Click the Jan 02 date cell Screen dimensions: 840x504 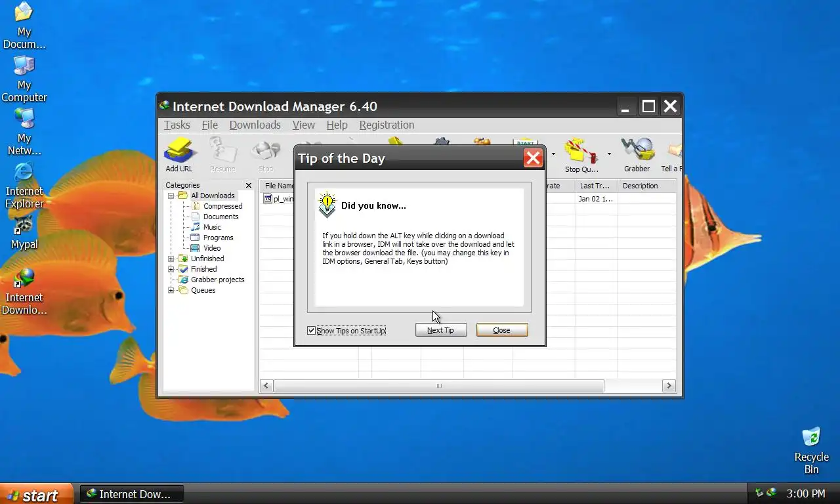pos(595,199)
